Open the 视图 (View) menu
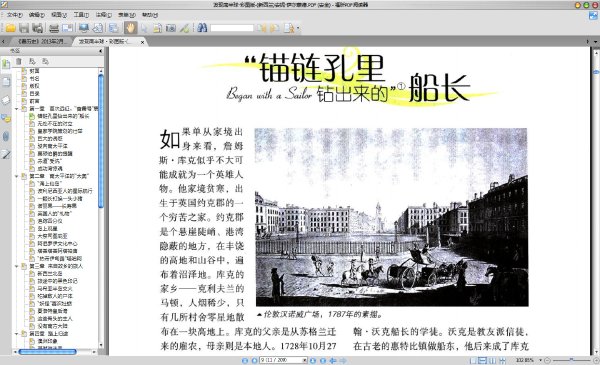 [59, 15]
